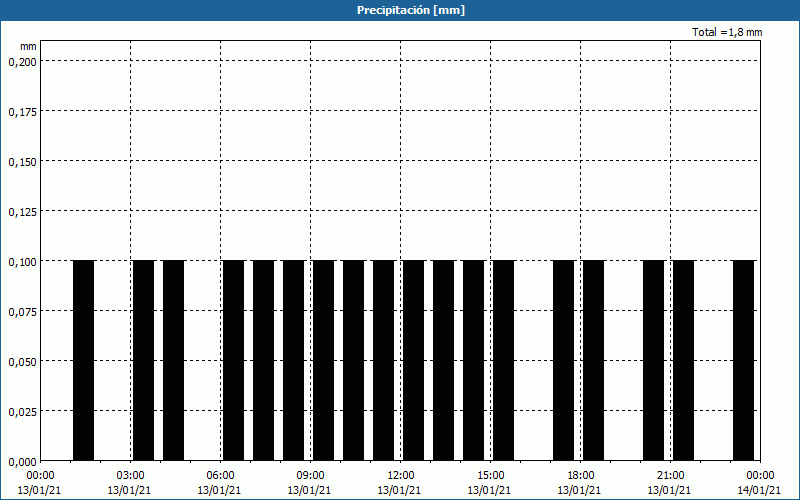Click the 0,150 y-axis value

coord(22,162)
